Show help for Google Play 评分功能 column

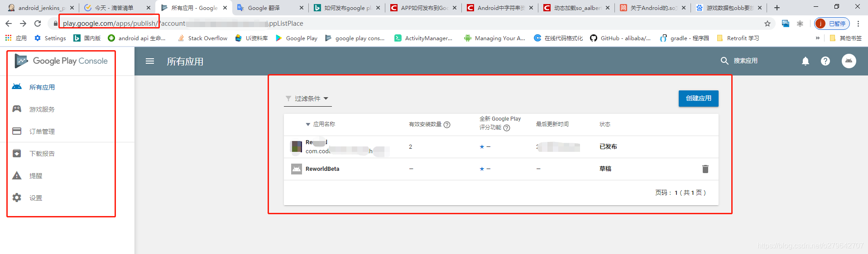(507, 128)
